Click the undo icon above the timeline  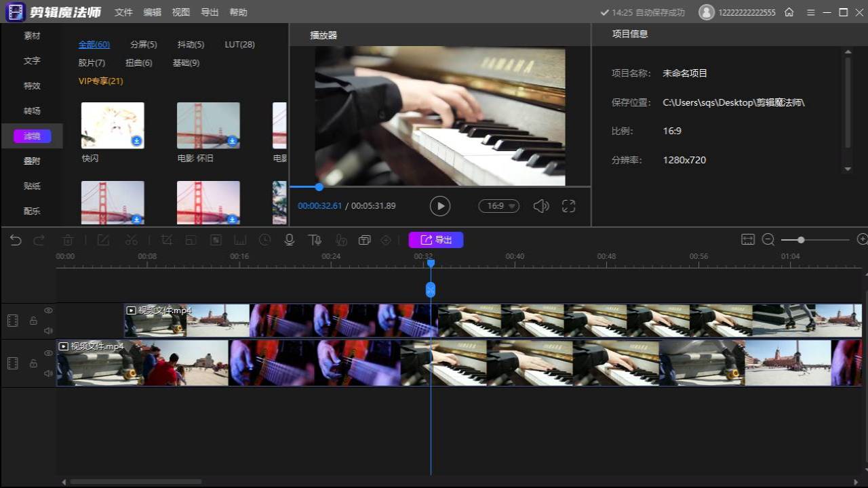pyautogui.click(x=15, y=239)
